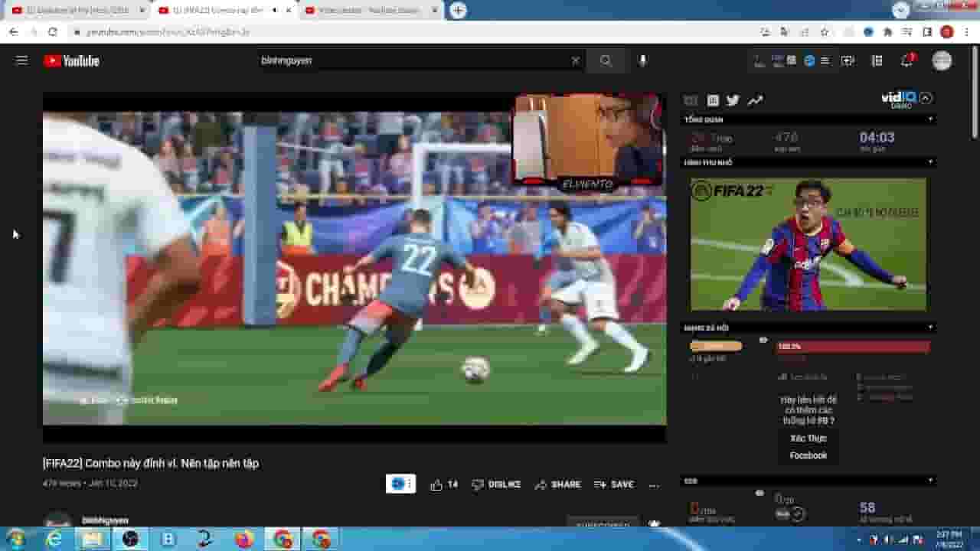Open the notifications bell

point(907,60)
